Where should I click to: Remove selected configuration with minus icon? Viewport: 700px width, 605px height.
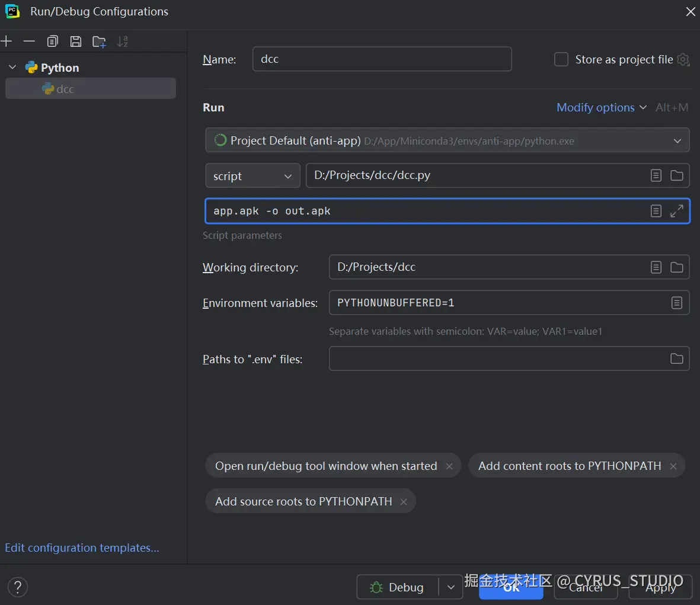[x=29, y=41]
